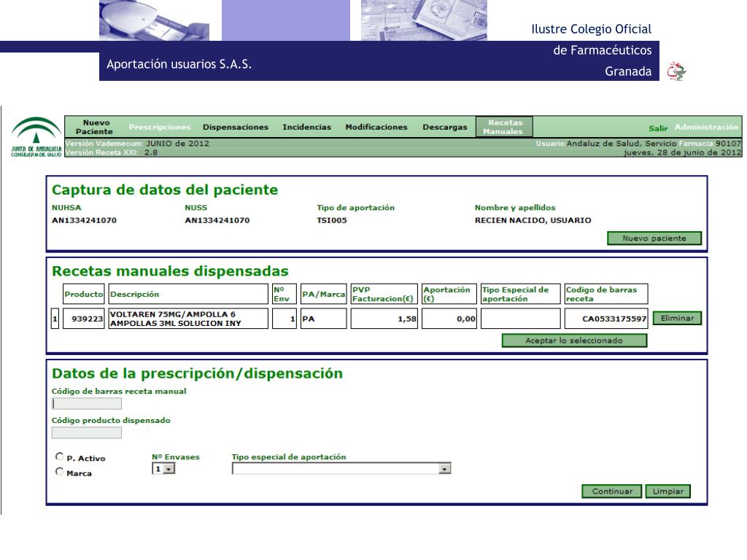Click the NUHSA value AN1334241070

[85, 220]
